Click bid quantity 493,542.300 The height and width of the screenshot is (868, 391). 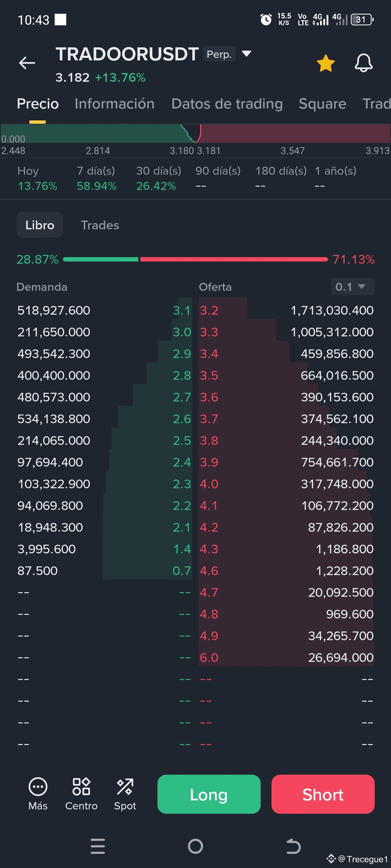[54, 354]
